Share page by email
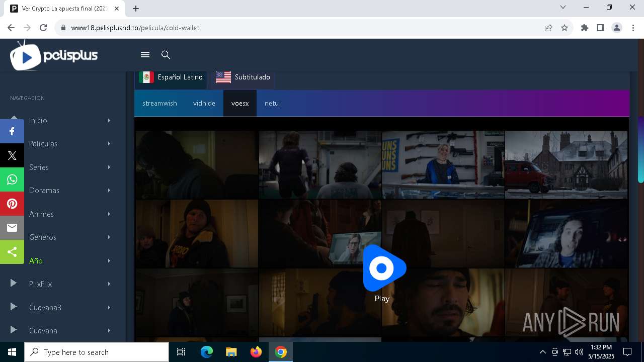Viewport: 644px width, 362px height. [x=12, y=228]
